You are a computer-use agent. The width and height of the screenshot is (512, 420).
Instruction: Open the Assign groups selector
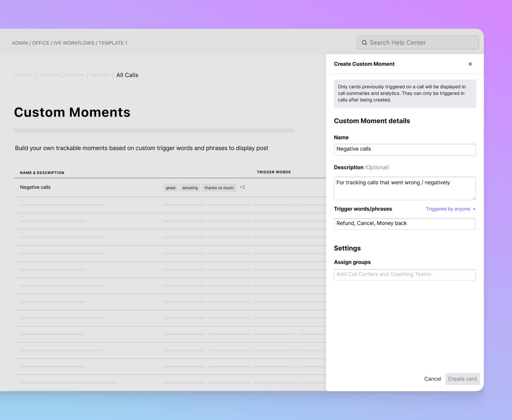click(405, 274)
